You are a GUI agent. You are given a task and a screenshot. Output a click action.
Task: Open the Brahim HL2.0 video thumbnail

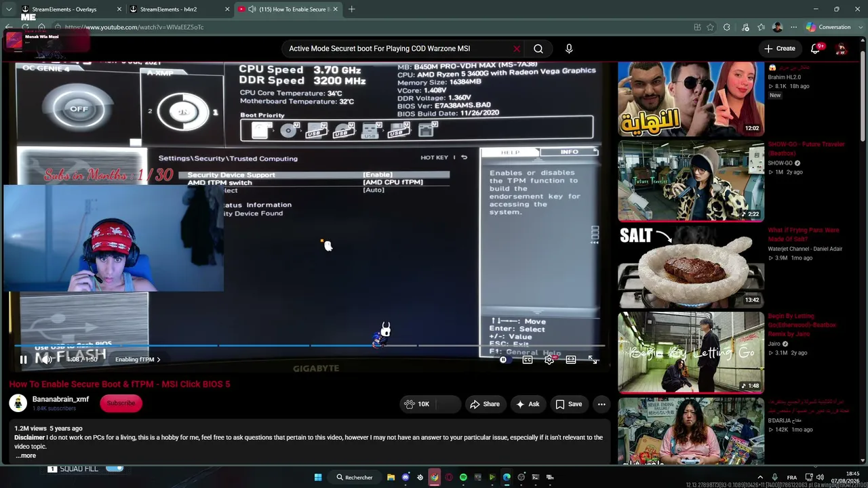690,99
